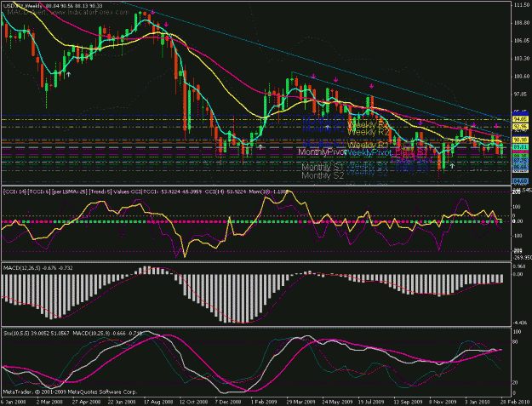Click the 22 Jun 2008 date label
The image size is (532, 406).
[122, 402]
